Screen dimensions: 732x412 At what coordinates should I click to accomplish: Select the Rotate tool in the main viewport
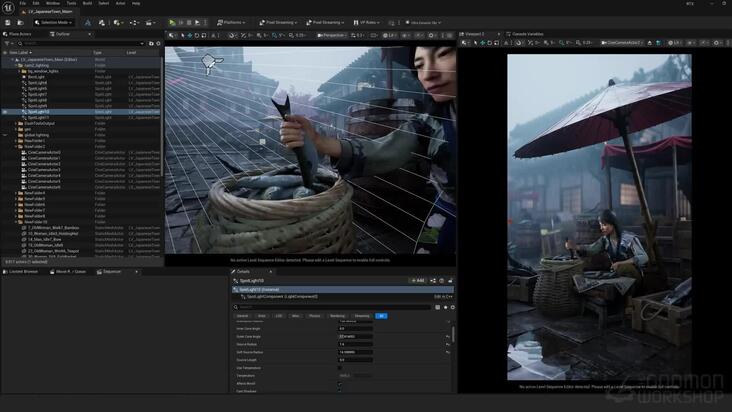197,35
